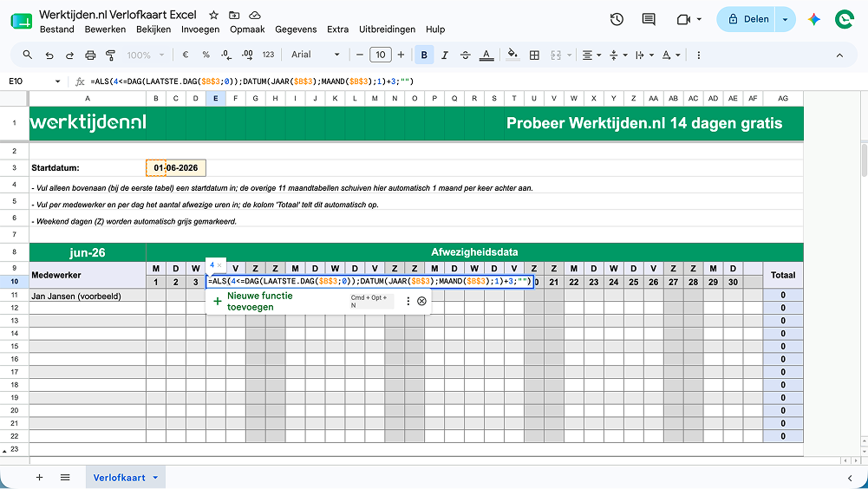
Task: Dismiss the formula suggestion popup
Action: tap(421, 301)
